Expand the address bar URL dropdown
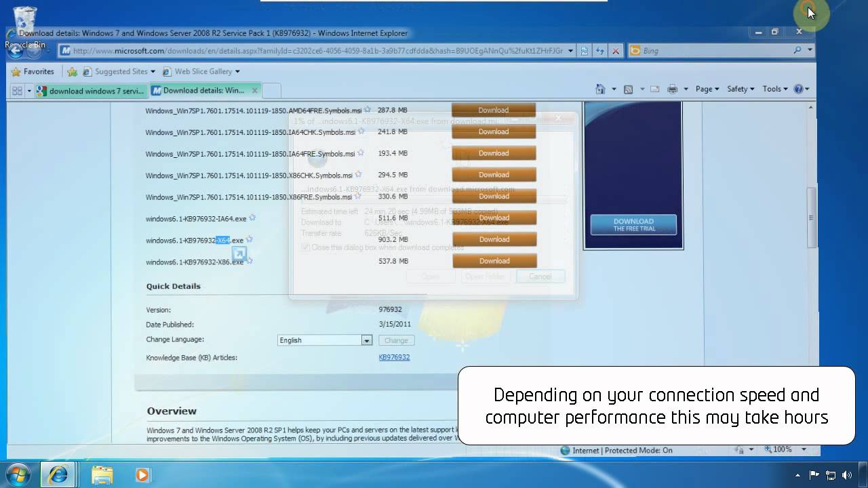Image resolution: width=868 pixels, height=488 pixels. [570, 51]
